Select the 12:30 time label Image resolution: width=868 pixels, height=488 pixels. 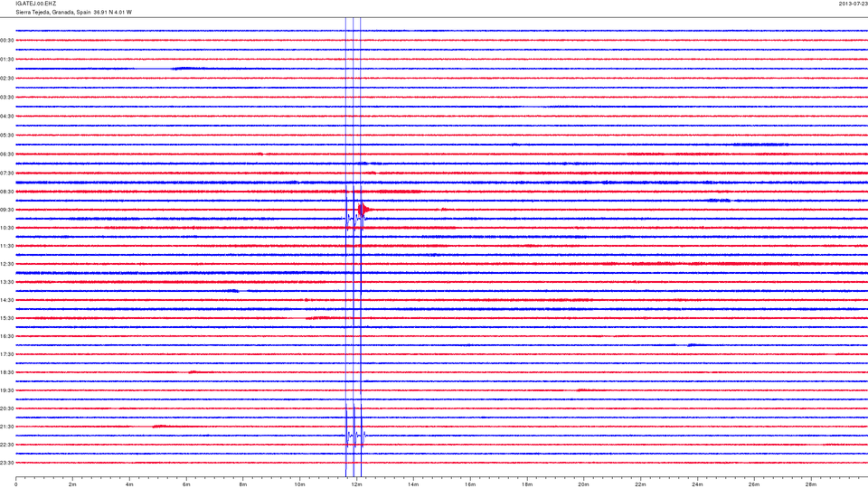7,264
